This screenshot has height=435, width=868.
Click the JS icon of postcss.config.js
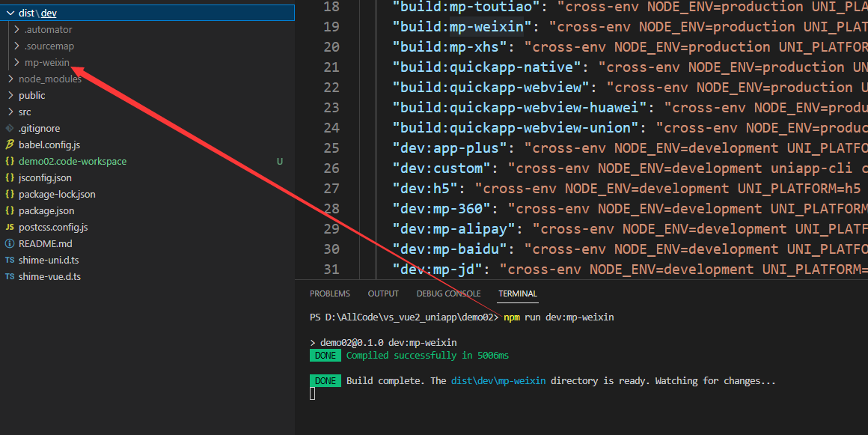10,227
